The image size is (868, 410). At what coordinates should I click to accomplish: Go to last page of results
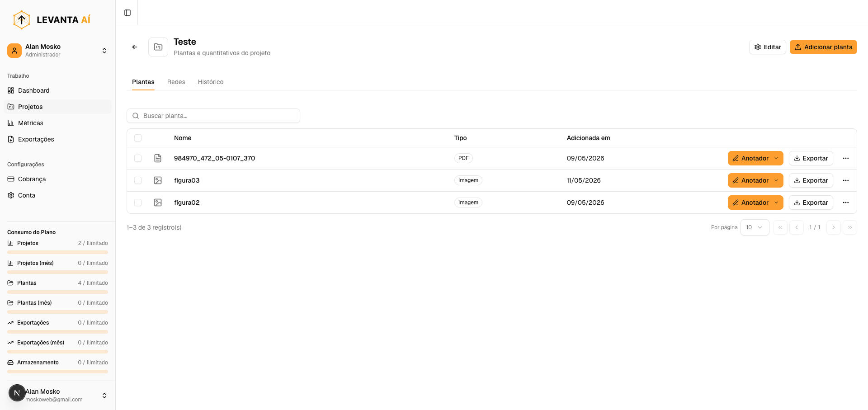[850, 227]
